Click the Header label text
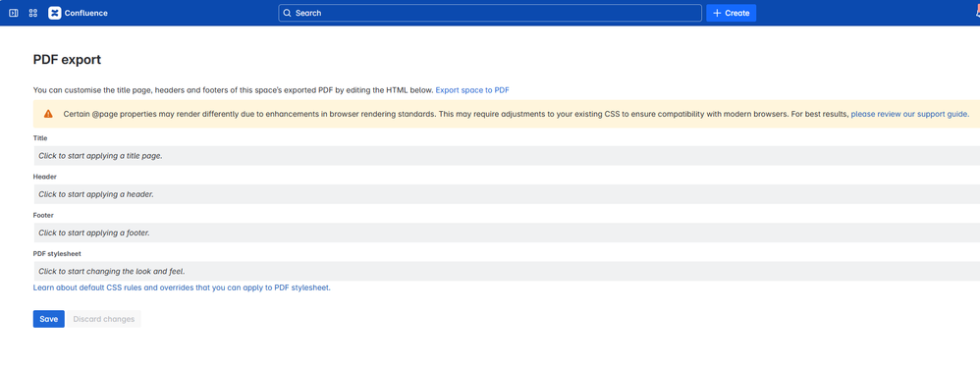This screenshot has height=365, width=980. [45, 177]
